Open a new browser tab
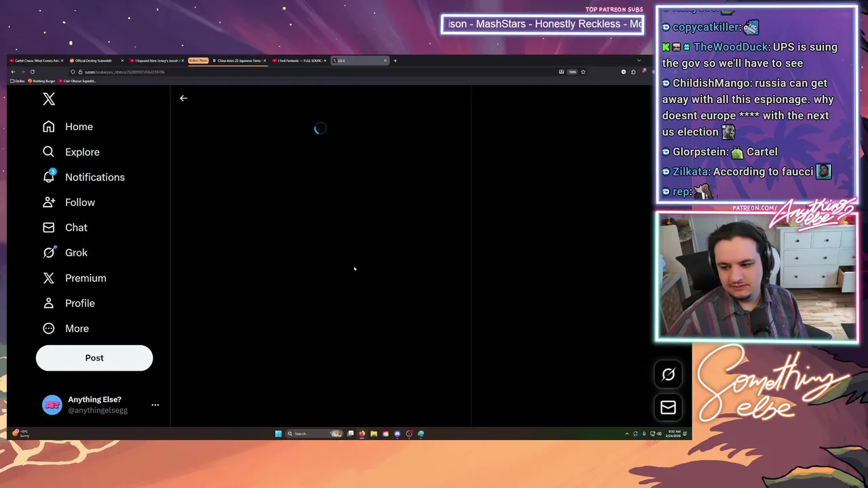The image size is (868, 488). [x=395, y=60]
